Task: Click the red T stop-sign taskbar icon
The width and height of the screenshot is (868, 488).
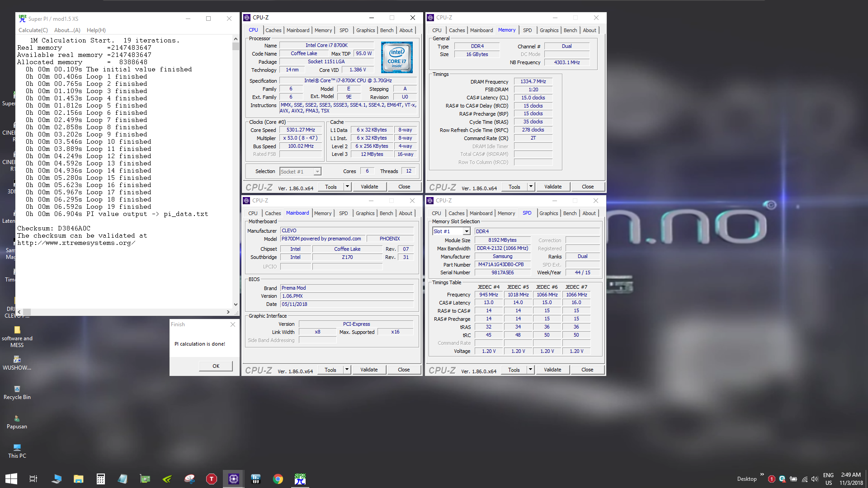Action: coord(211,479)
